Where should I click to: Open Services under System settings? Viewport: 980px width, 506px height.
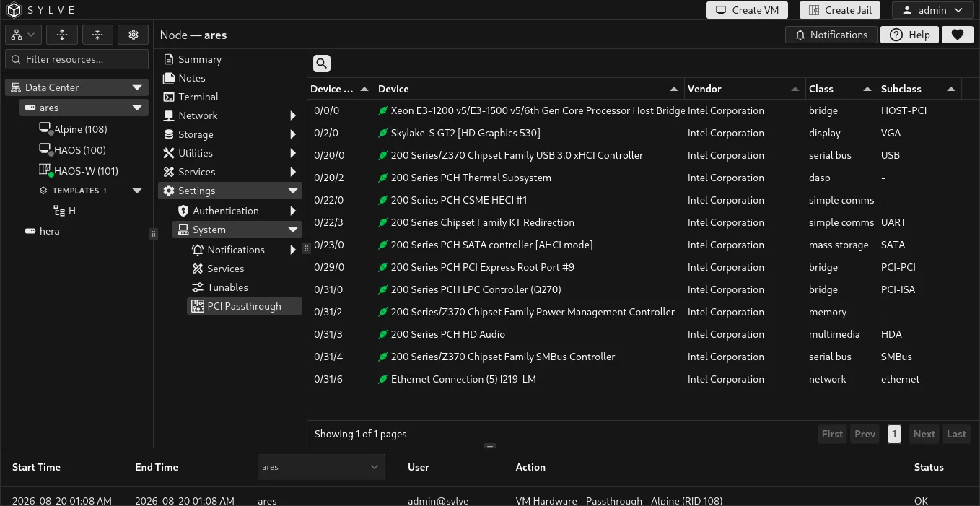coord(225,269)
